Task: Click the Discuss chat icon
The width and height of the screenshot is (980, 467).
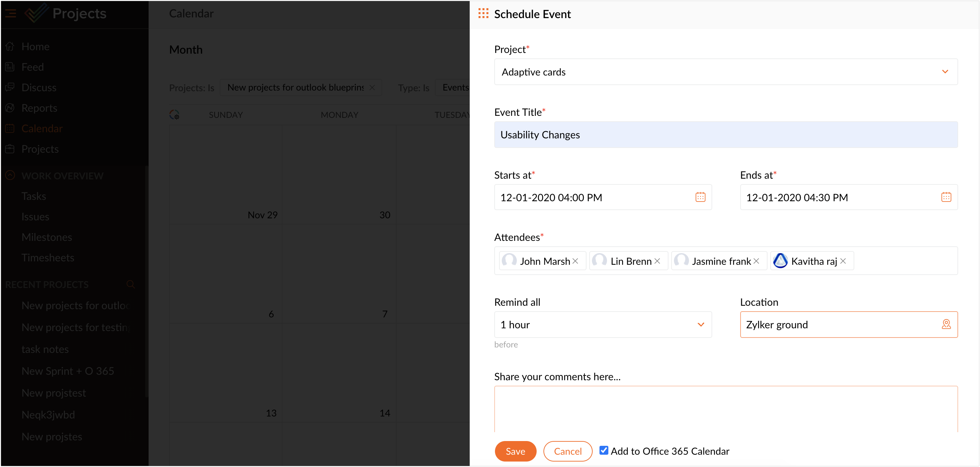Action: pyautogui.click(x=10, y=87)
